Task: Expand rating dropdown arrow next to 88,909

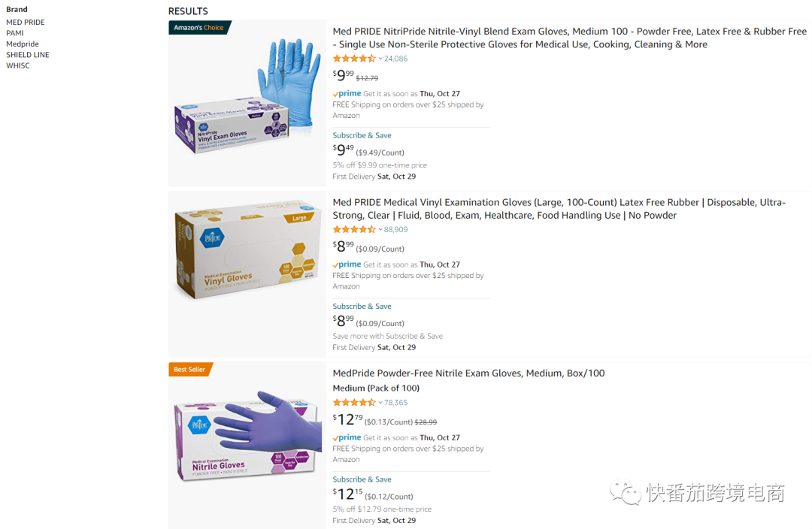Action: coord(380,229)
